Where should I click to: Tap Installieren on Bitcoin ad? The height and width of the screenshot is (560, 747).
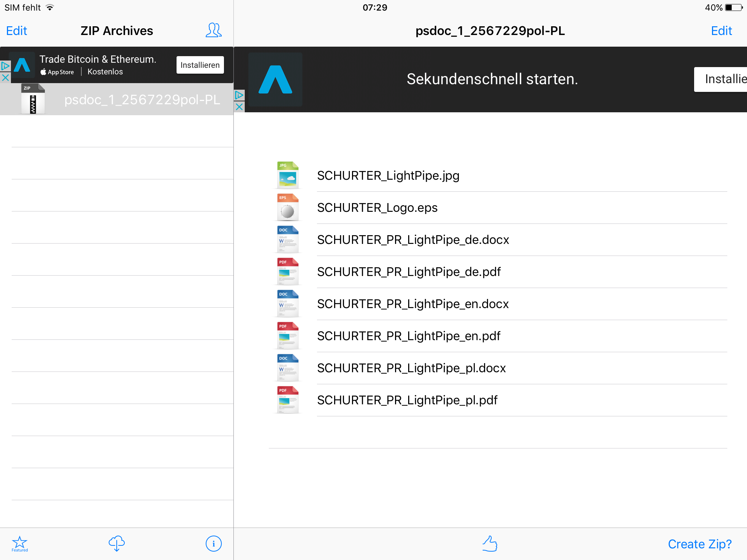(200, 65)
